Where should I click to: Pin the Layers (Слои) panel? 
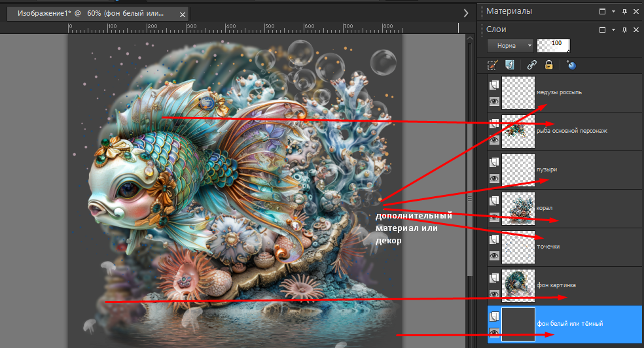point(625,29)
